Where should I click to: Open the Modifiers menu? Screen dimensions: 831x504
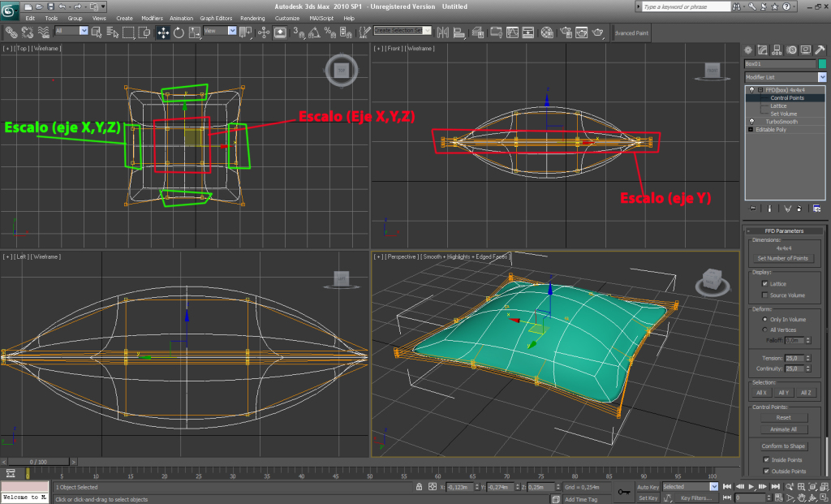pyautogui.click(x=152, y=18)
